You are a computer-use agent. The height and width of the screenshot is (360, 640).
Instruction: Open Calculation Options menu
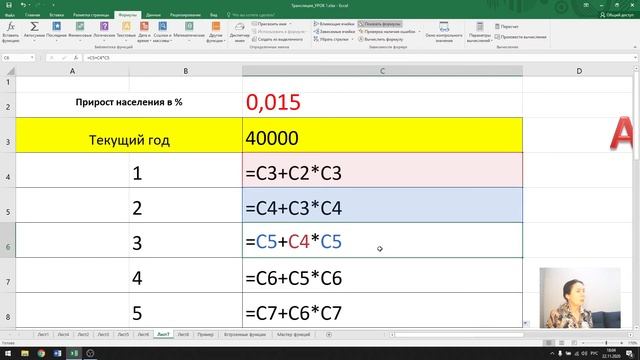[480, 32]
